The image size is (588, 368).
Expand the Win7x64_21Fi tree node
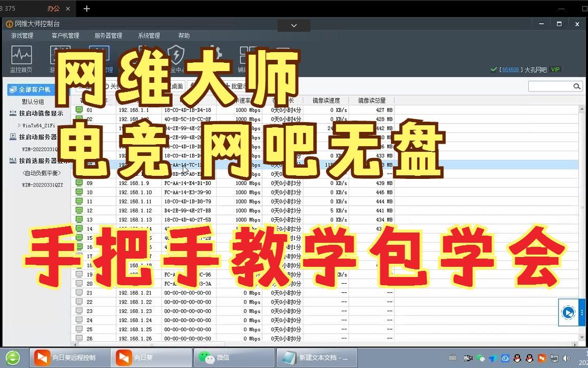[19, 125]
